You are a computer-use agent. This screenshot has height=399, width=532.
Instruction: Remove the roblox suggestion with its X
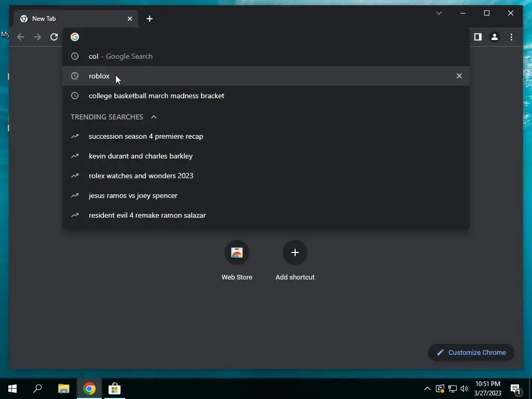[x=459, y=76]
